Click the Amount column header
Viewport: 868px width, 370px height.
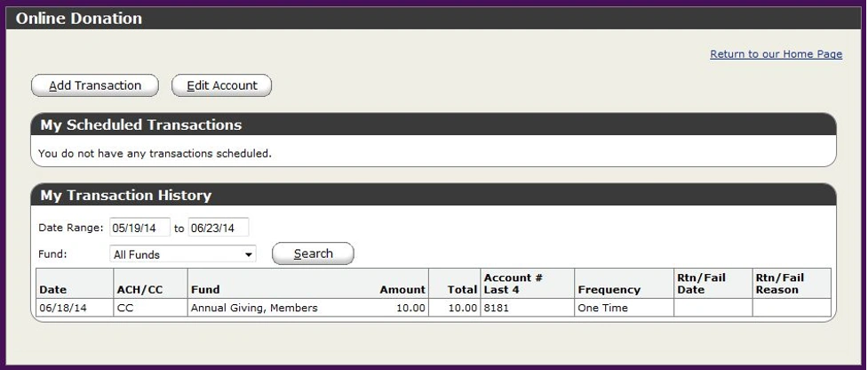[x=402, y=289]
